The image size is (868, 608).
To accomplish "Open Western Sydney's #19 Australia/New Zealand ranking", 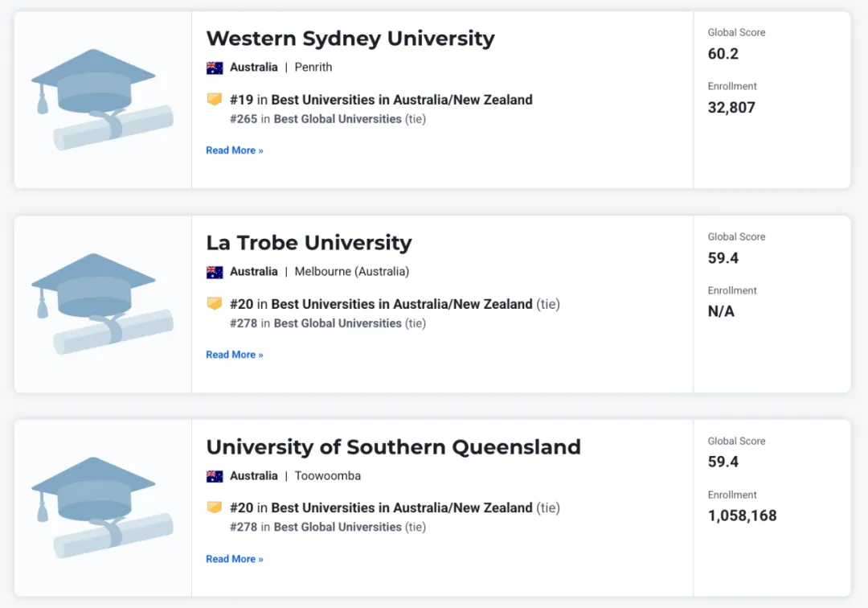I will coord(382,100).
